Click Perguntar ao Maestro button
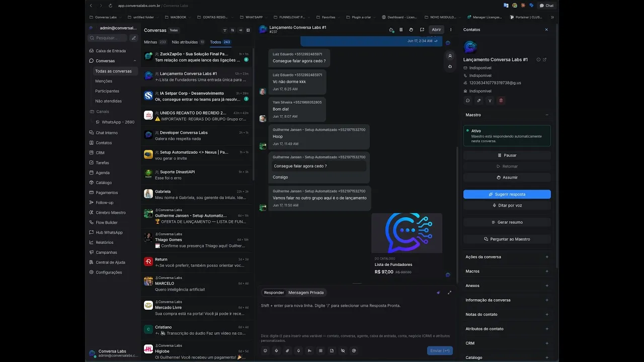Screen dimensions: 644x362 tap(507, 239)
